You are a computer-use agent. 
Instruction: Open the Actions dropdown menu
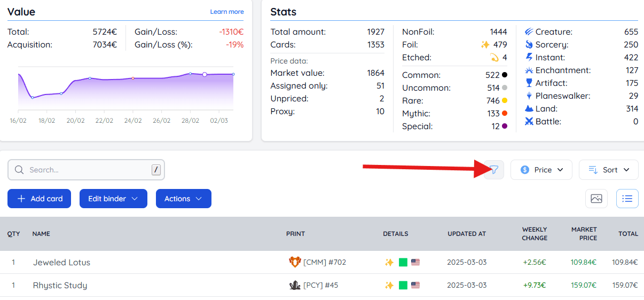[x=183, y=199]
